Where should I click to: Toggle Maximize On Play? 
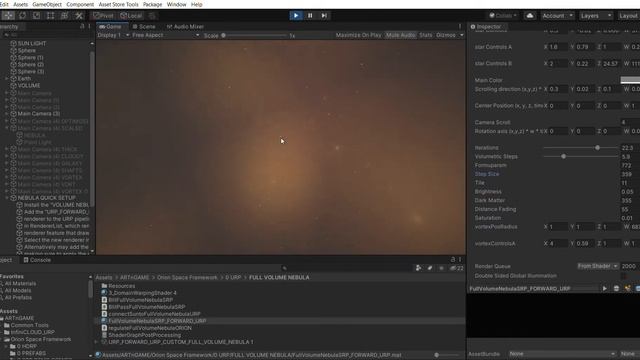358,35
